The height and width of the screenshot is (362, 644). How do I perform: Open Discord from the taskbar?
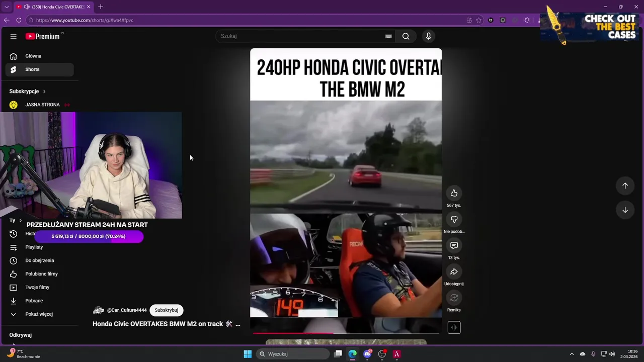[367, 354]
